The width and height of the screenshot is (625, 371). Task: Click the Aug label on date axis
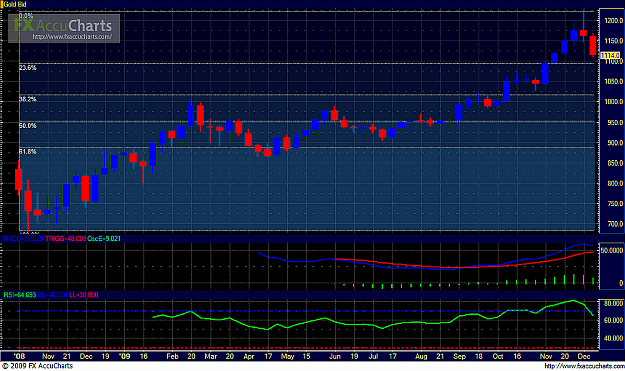tap(421, 356)
